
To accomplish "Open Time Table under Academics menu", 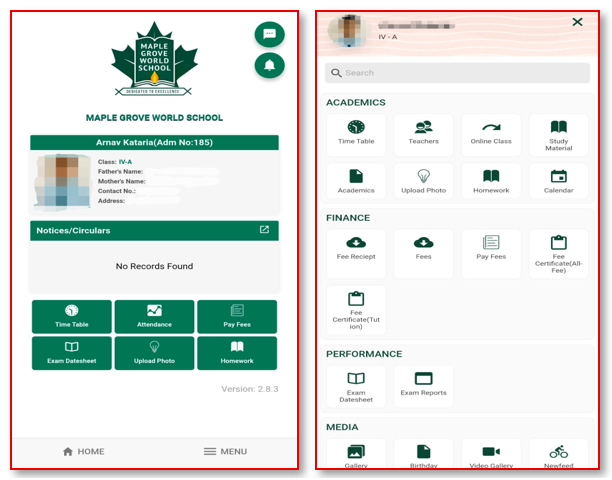I will pyautogui.click(x=356, y=135).
